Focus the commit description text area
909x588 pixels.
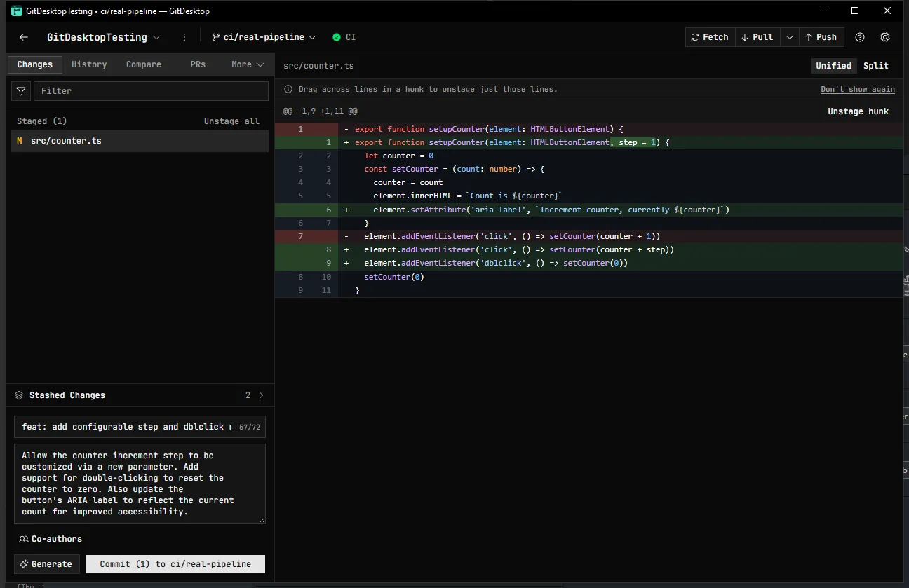tap(140, 484)
